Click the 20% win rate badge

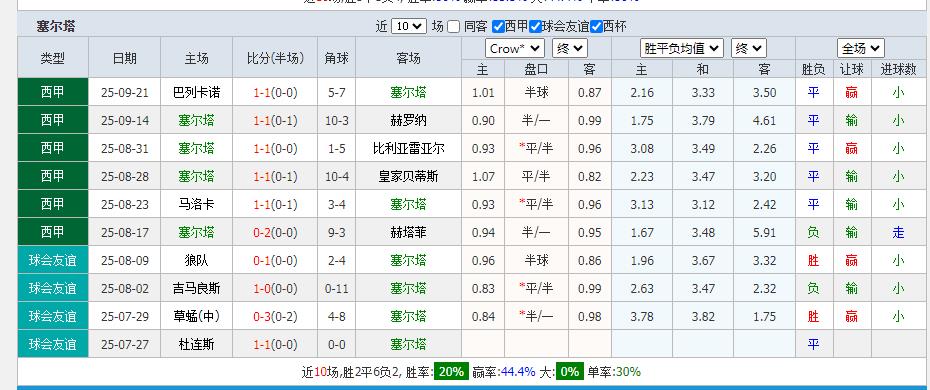(451, 372)
